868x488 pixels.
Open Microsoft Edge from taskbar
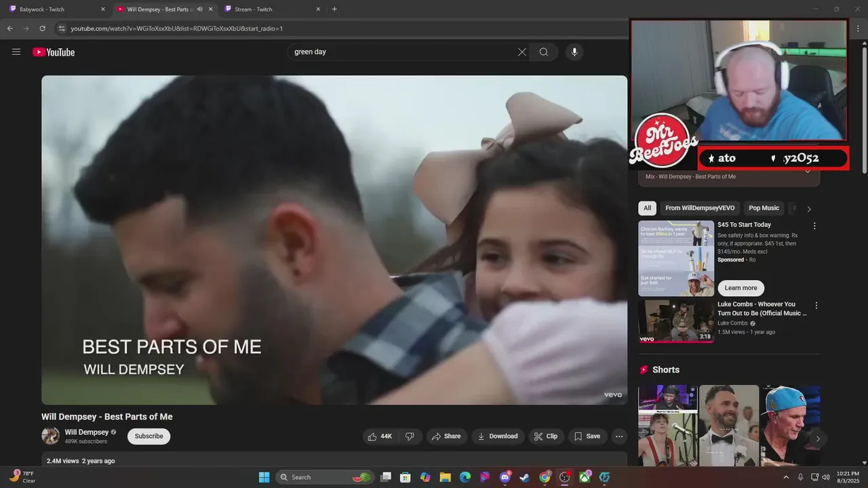(x=465, y=477)
